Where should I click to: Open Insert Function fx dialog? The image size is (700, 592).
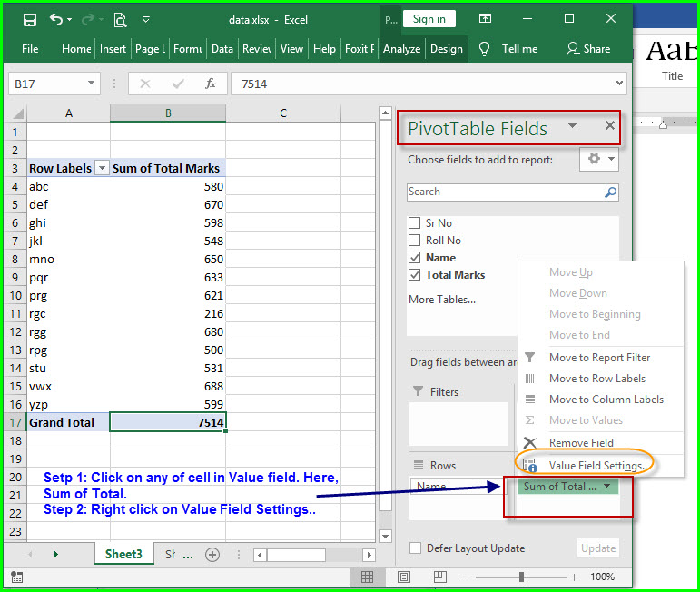[x=211, y=84]
